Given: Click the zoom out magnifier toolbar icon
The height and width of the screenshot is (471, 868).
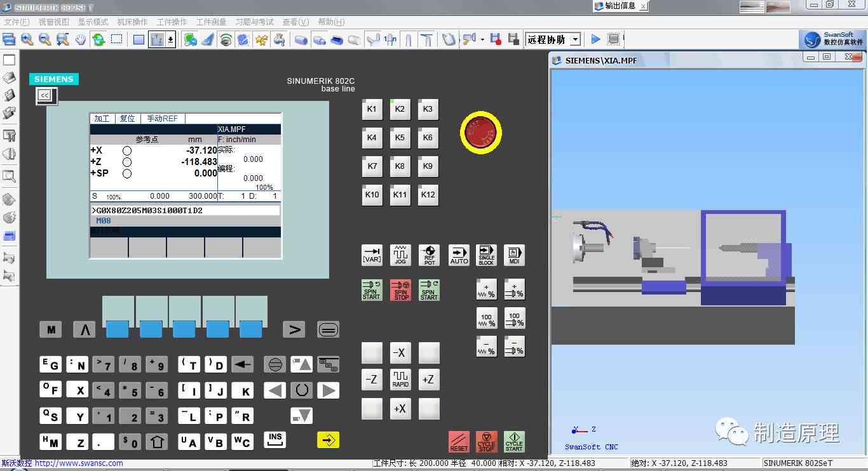Looking at the screenshot, I should 44,39.
